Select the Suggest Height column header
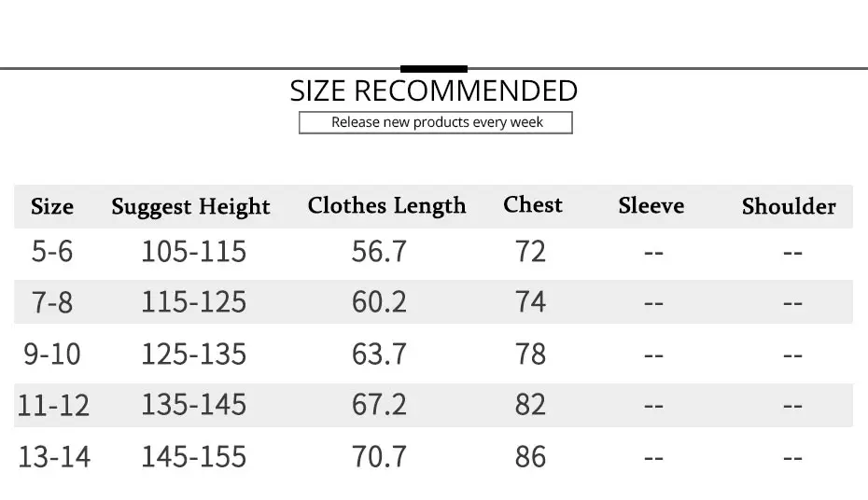This screenshot has height=500, width=868. pyautogui.click(x=190, y=207)
